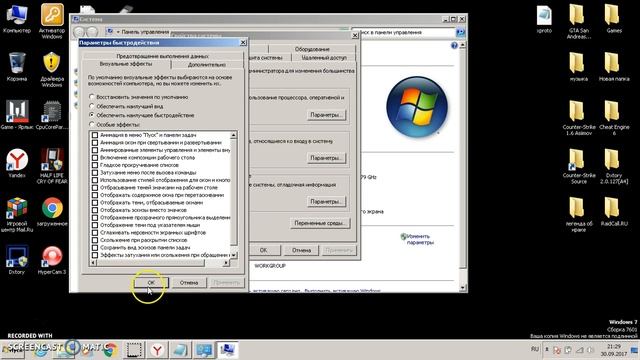This screenshot has height=360, width=640.
Task: Open the Counter-Strike Source folder
Action: coord(579,166)
